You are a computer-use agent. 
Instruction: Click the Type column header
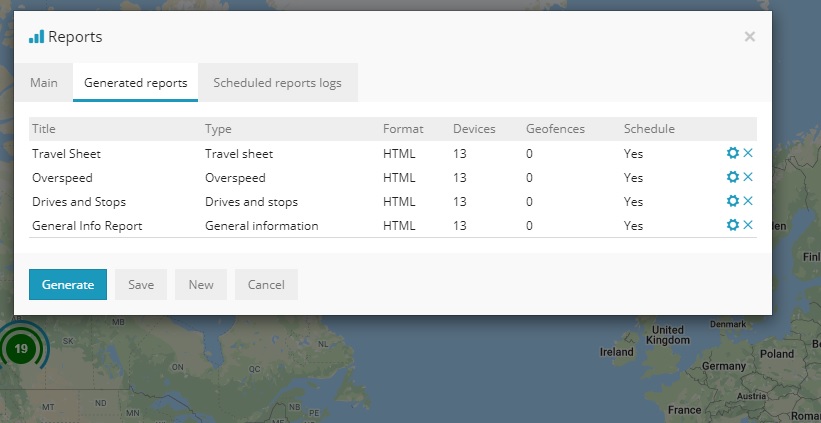(218, 129)
